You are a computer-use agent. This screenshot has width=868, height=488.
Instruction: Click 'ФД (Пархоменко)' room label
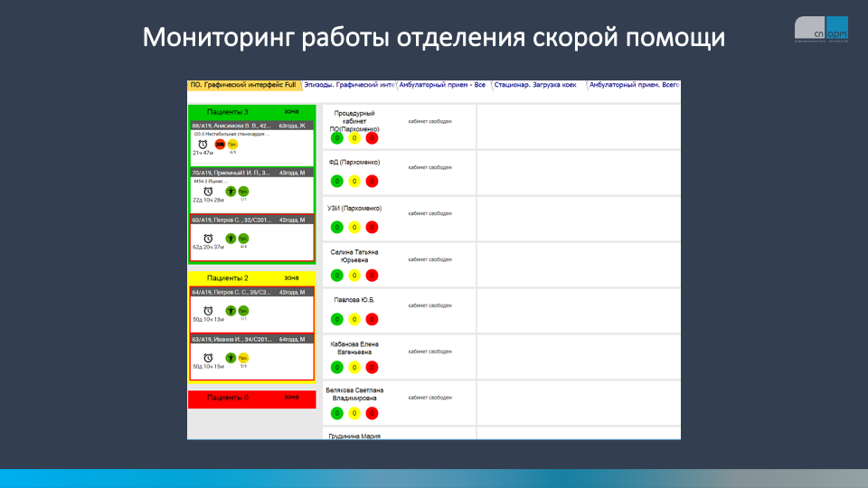click(354, 163)
